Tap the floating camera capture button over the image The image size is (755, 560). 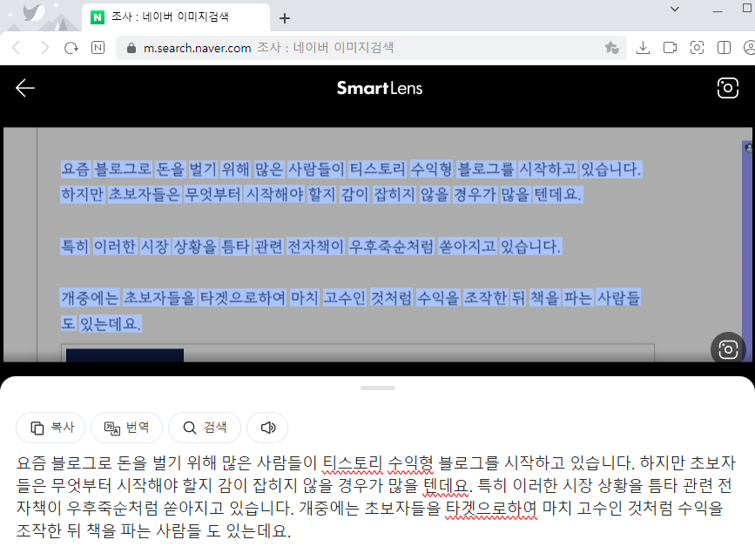pyautogui.click(x=728, y=349)
